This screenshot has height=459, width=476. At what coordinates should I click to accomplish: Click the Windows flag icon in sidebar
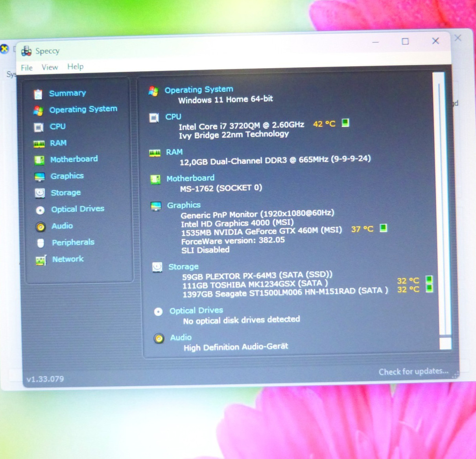tap(38, 111)
